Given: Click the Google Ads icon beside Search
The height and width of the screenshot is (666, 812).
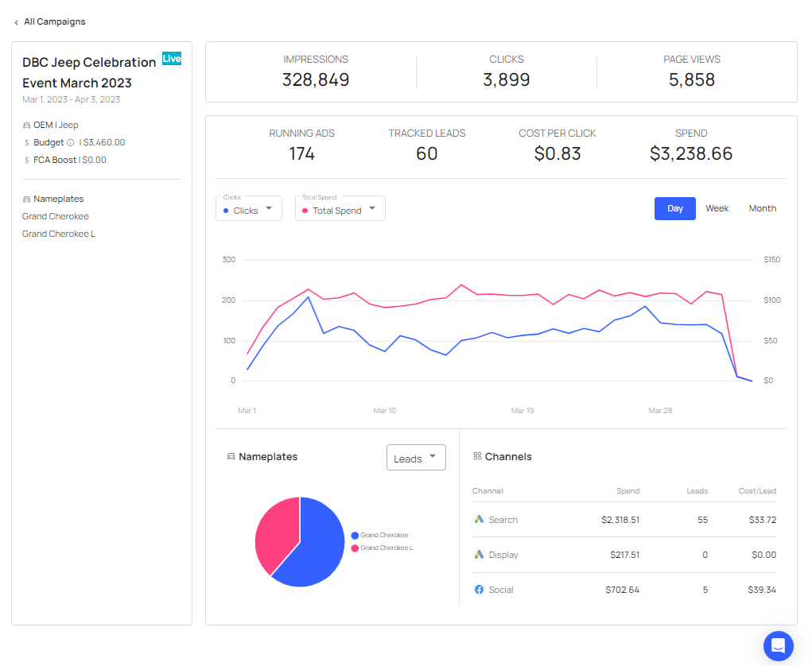Looking at the screenshot, I should pyautogui.click(x=477, y=519).
